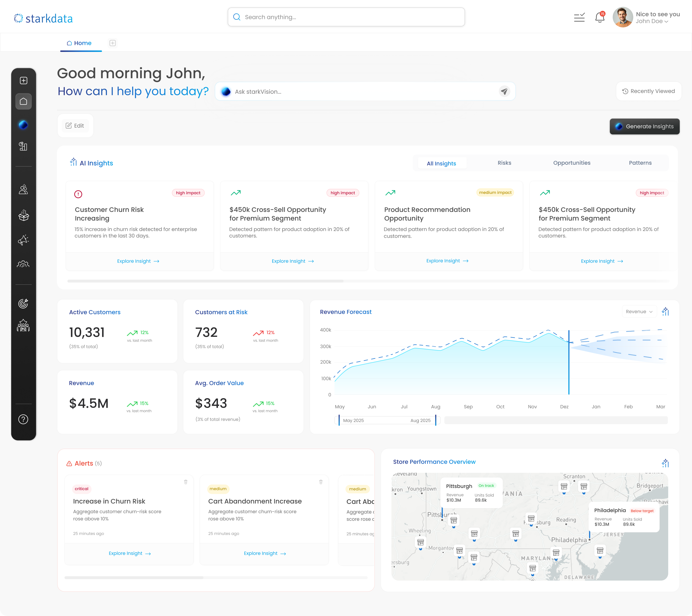Click the help question mark icon
Viewport: 692px width, 616px height.
pos(23,419)
